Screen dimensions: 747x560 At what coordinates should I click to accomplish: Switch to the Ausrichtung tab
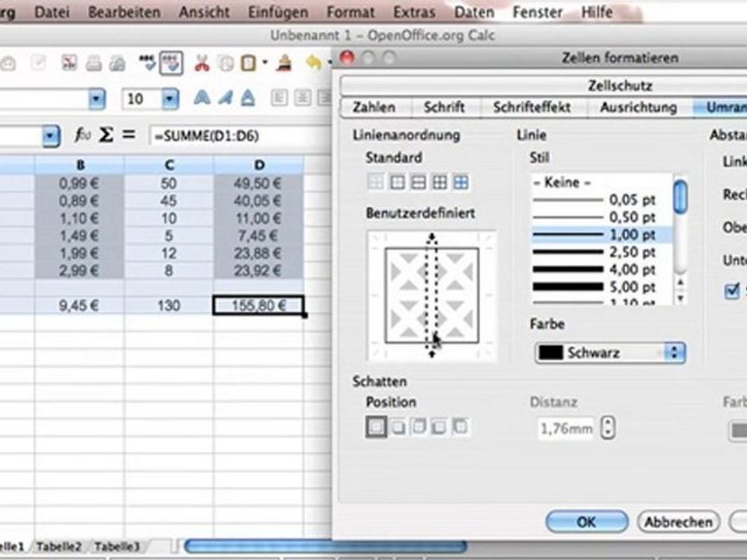coord(638,107)
